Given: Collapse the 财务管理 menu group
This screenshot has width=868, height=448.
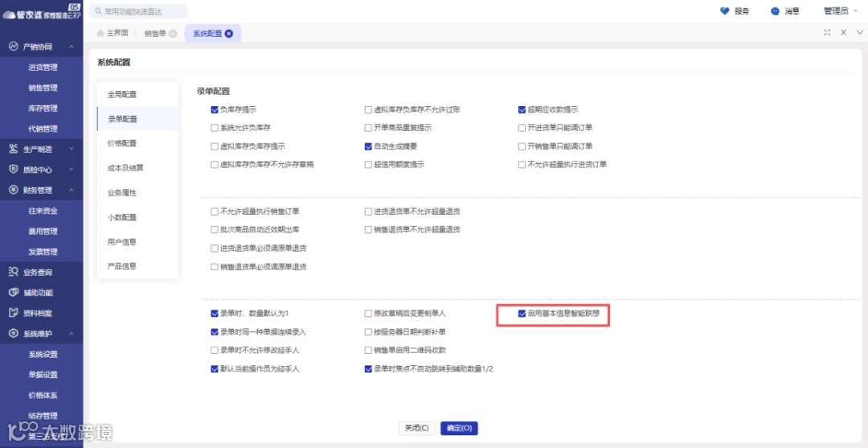Looking at the screenshot, I should [x=72, y=190].
